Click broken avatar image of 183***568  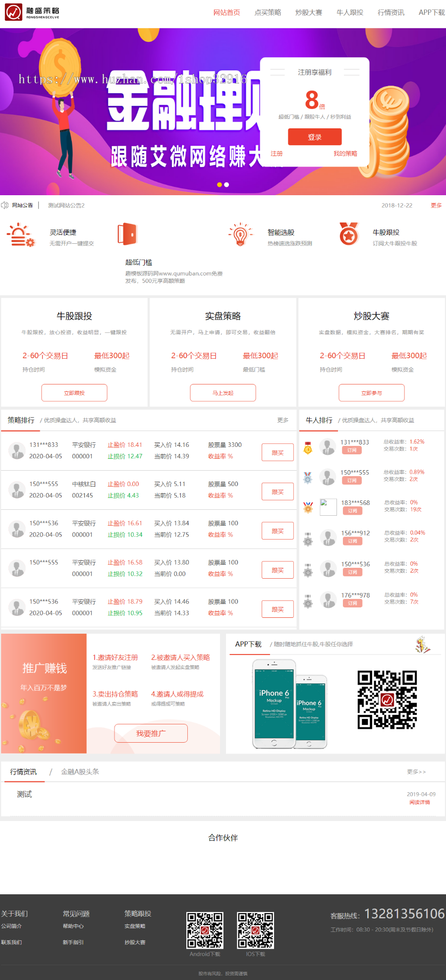point(328,507)
